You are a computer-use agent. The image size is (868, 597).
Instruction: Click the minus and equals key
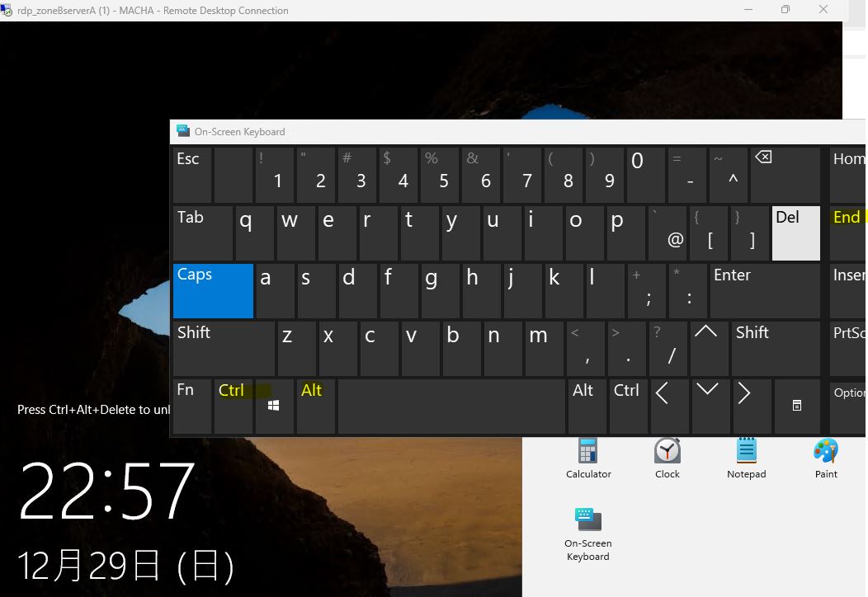pyautogui.click(x=687, y=174)
